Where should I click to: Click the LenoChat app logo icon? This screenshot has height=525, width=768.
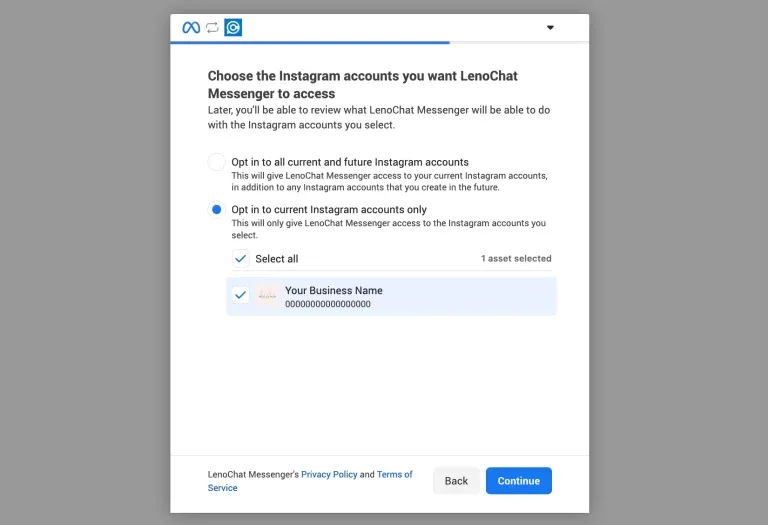tap(233, 27)
